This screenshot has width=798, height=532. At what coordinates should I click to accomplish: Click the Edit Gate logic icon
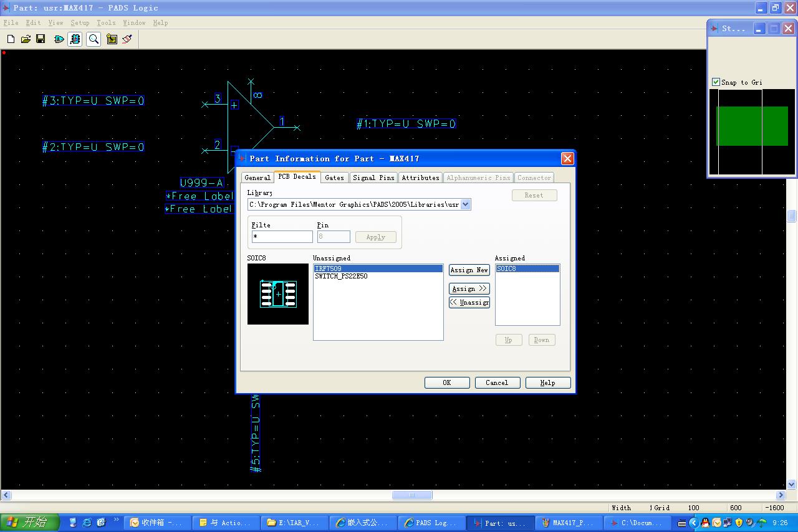pos(59,39)
